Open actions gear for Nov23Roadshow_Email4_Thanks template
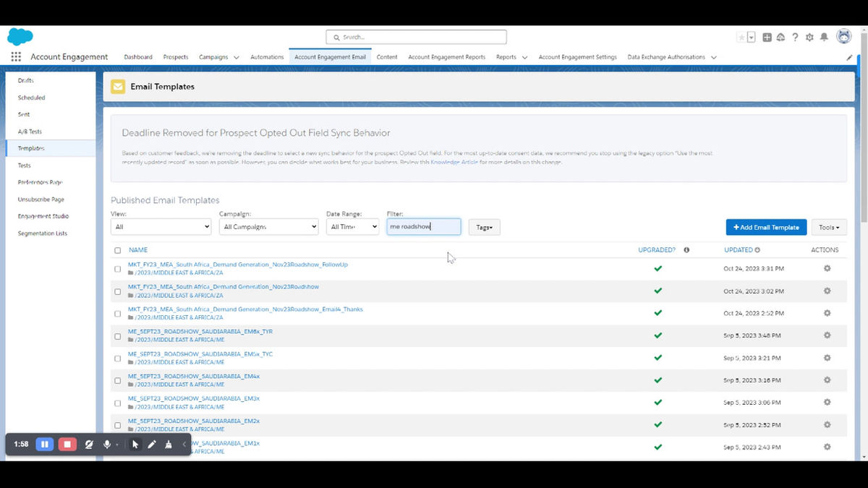 827,313
